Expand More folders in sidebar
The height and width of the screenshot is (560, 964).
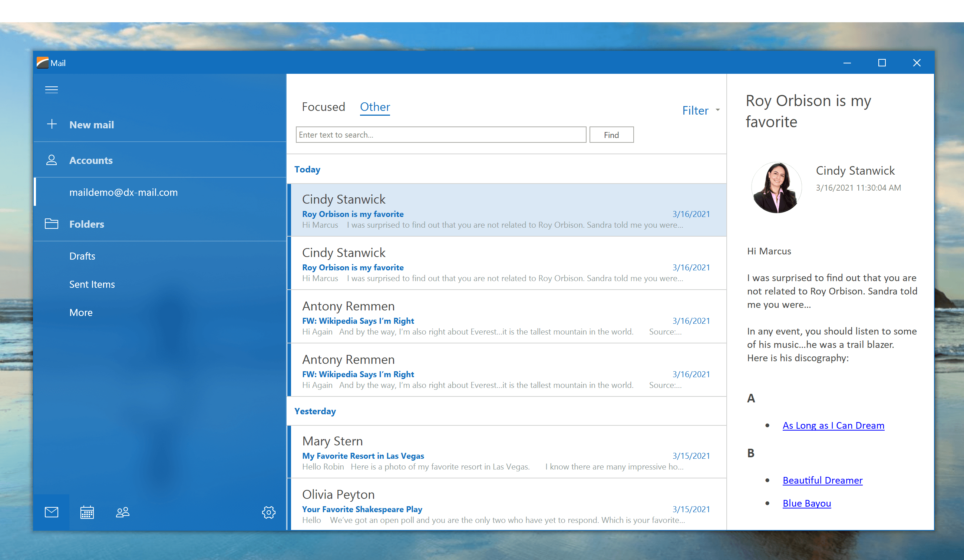80,312
